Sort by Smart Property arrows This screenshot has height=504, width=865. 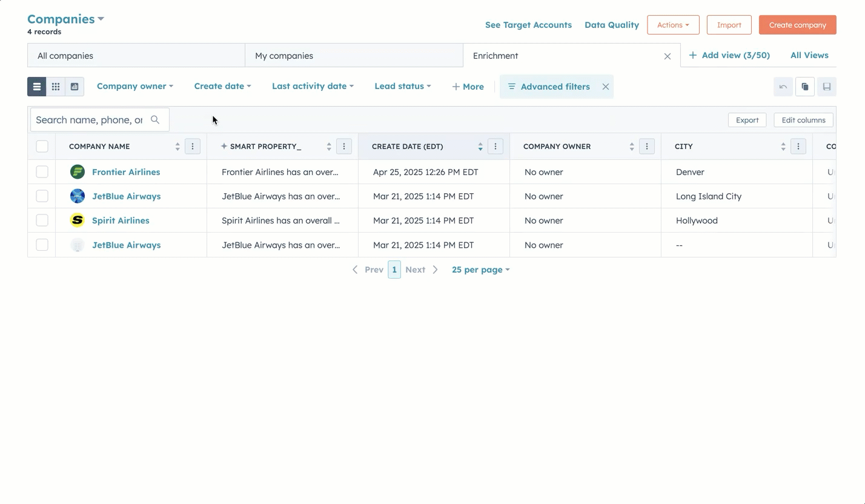tap(329, 147)
